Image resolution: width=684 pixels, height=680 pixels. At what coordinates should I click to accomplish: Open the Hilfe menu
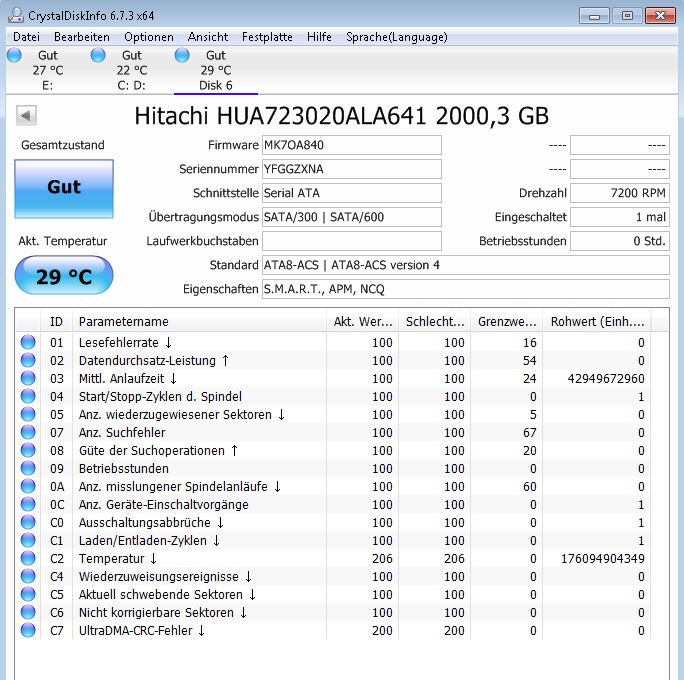pos(319,37)
